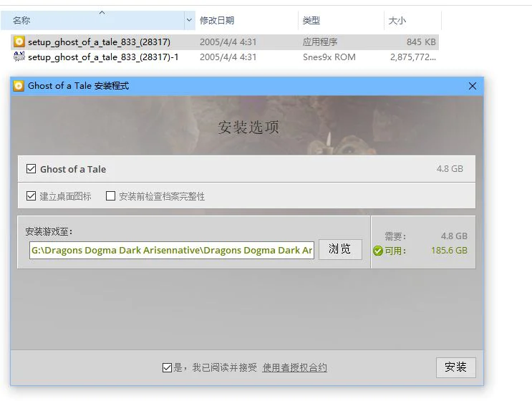Viewport: 532px width, 401px height.
Task: Enable the 安装前检查档案完整性 checkbox
Action: [x=110, y=195]
